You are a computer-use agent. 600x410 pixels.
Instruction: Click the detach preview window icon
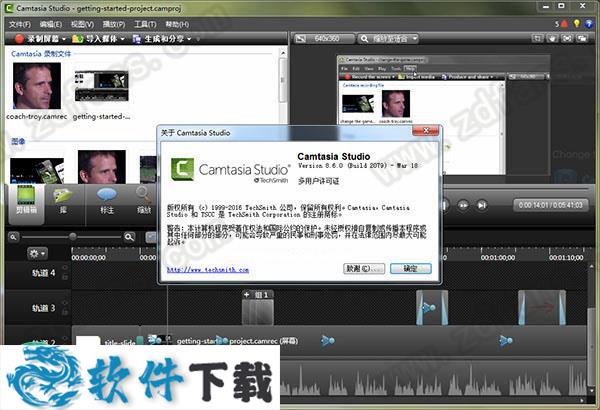[x=582, y=39]
